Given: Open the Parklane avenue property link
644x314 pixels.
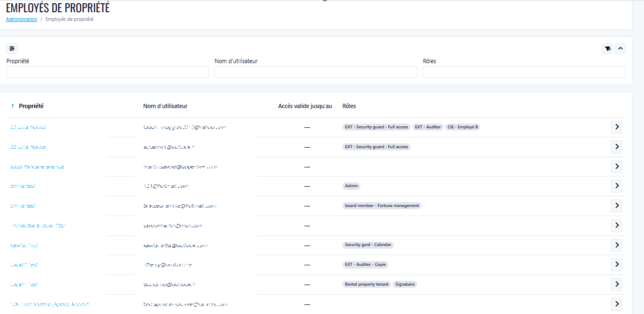Looking at the screenshot, I should pos(37,166).
